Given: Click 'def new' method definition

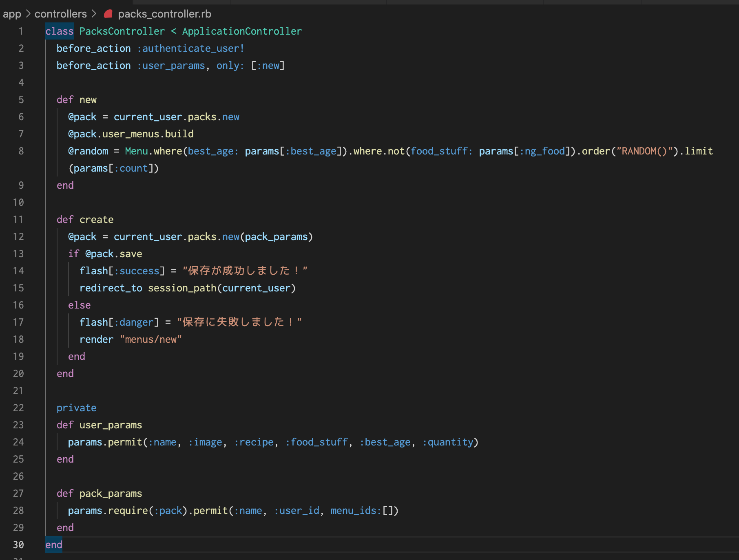Looking at the screenshot, I should (77, 100).
